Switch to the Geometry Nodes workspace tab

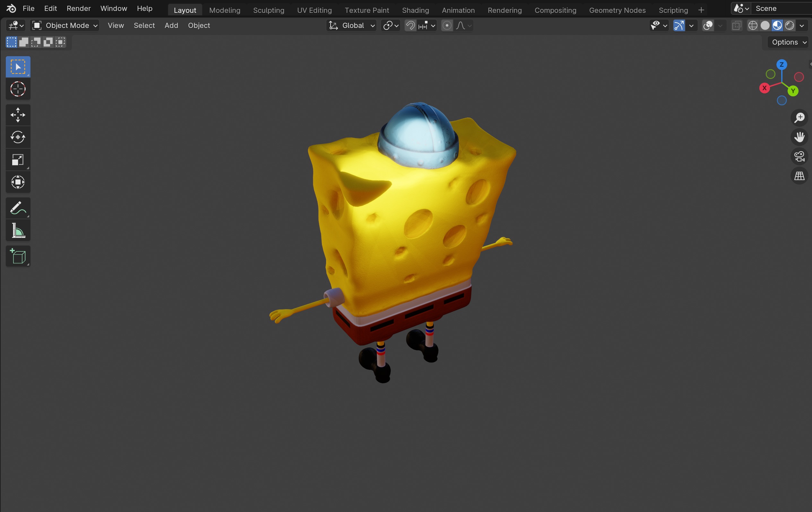tap(618, 10)
